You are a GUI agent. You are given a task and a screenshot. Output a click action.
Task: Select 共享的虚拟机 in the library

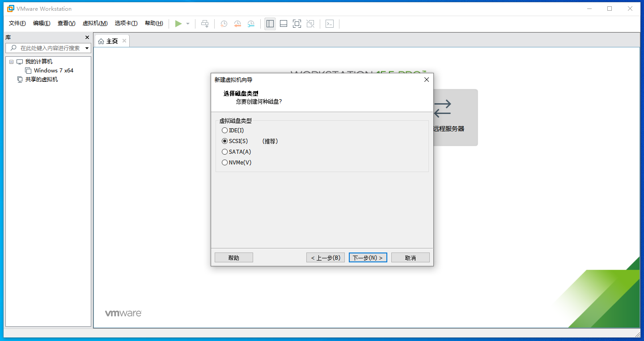[42, 80]
